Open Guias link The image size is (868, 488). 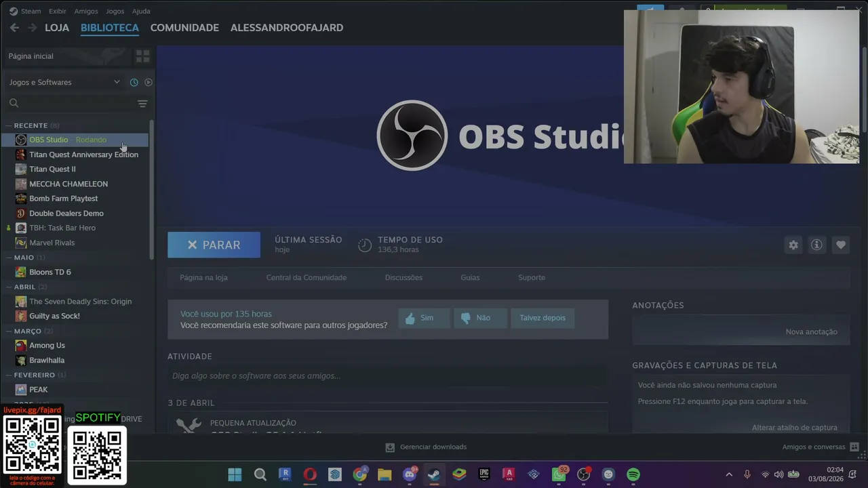coord(470,277)
